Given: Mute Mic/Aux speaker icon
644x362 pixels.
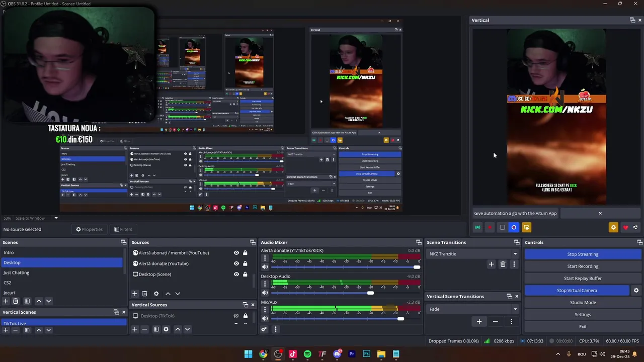Looking at the screenshot, I should (265, 318).
